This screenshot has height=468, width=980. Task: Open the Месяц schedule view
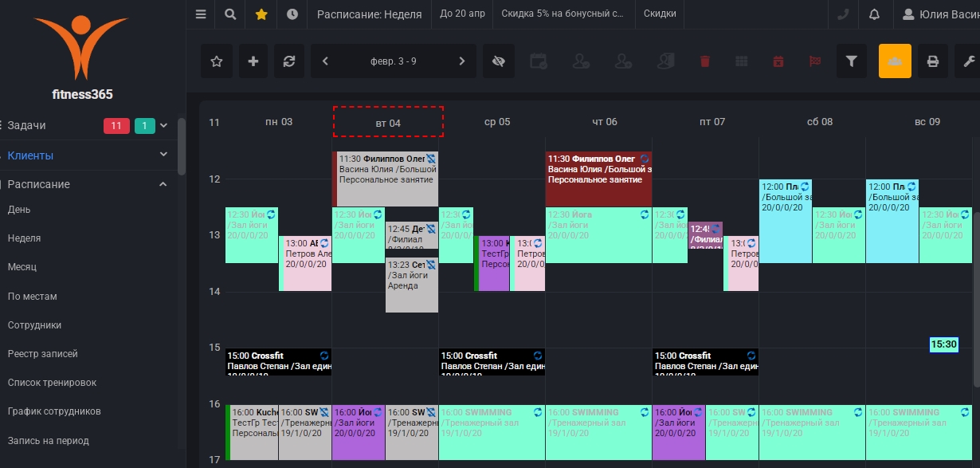22,267
